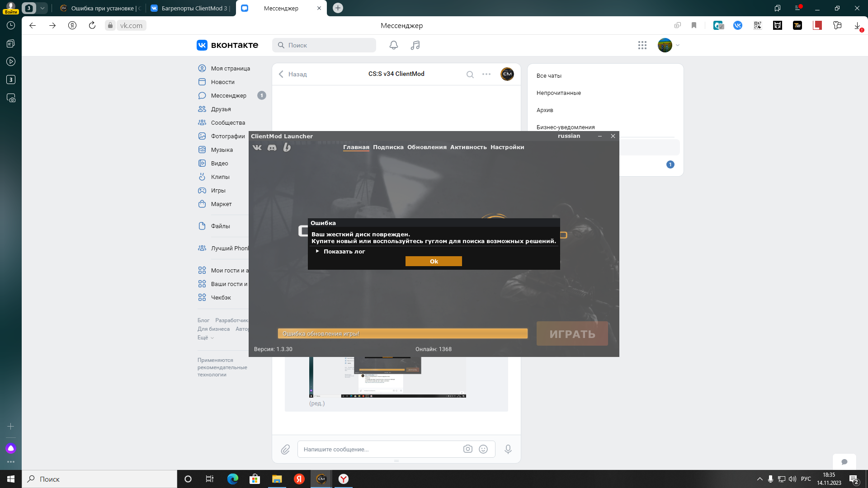Open ClientMod launcher taskbar icon
The width and height of the screenshot is (868, 488).
point(321,479)
